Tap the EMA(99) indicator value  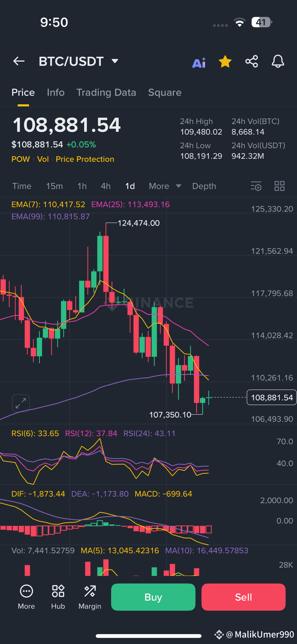51,217
